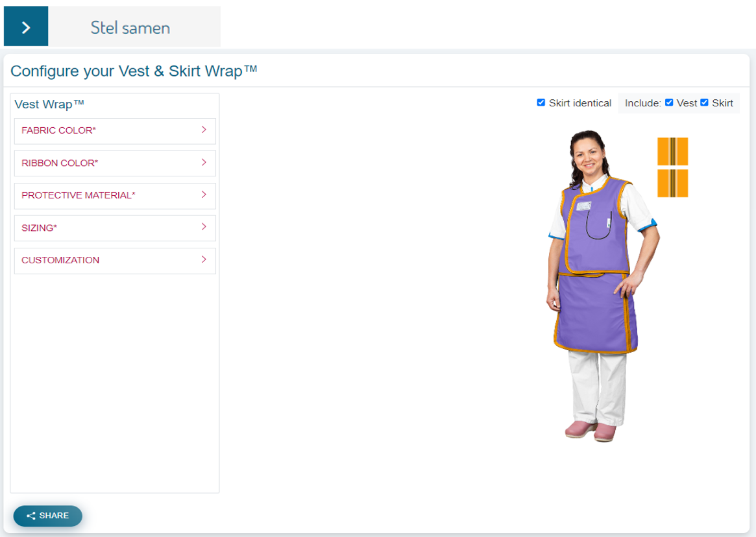Toggle the Skirt identical checkbox

pos(541,102)
